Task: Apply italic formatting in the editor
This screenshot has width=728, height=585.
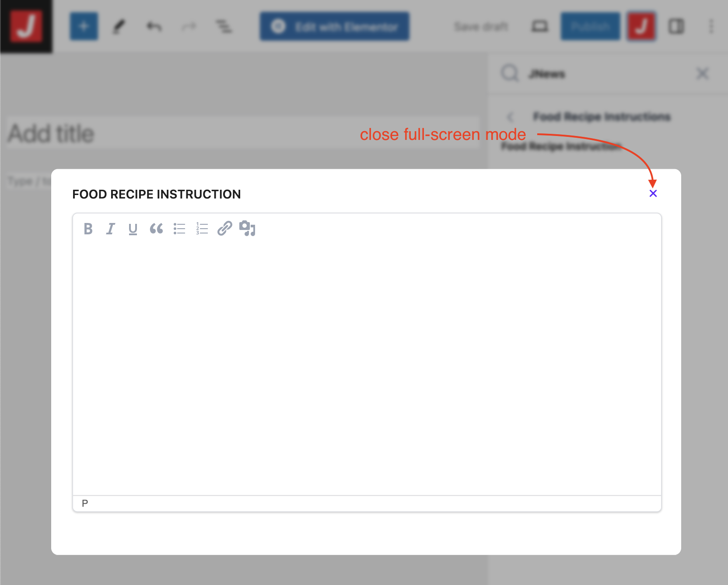Action: (x=111, y=229)
